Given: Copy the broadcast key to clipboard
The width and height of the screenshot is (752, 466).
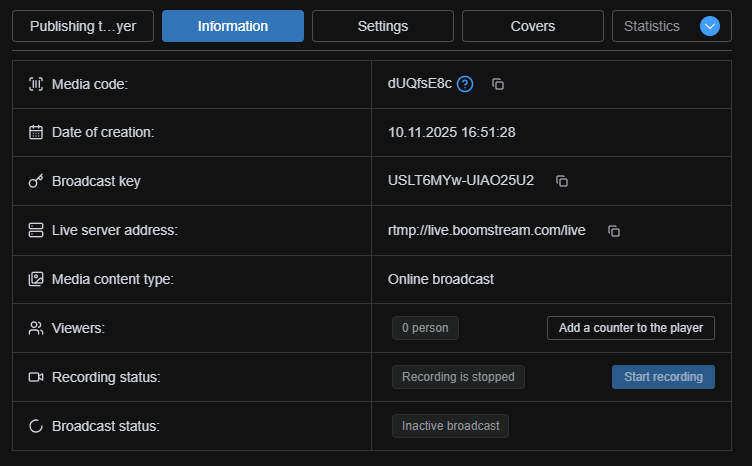Looking at the screenshot, I should pyautogui.click(x=562, y=181).
